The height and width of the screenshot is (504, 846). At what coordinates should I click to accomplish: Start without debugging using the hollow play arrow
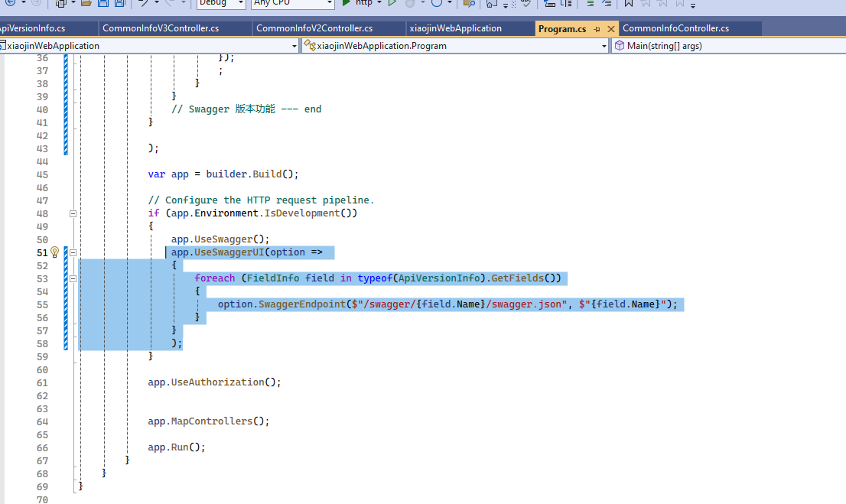click(x=391, y=4)
